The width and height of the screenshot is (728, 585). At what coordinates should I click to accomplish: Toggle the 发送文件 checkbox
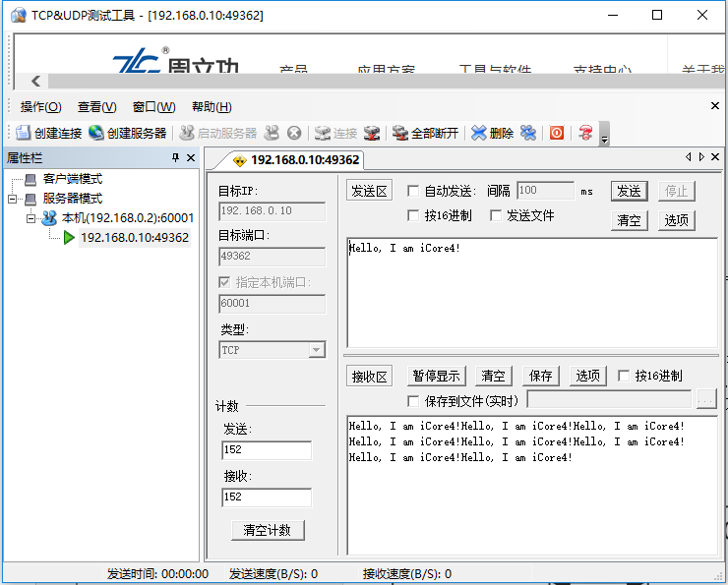point(496,215)
